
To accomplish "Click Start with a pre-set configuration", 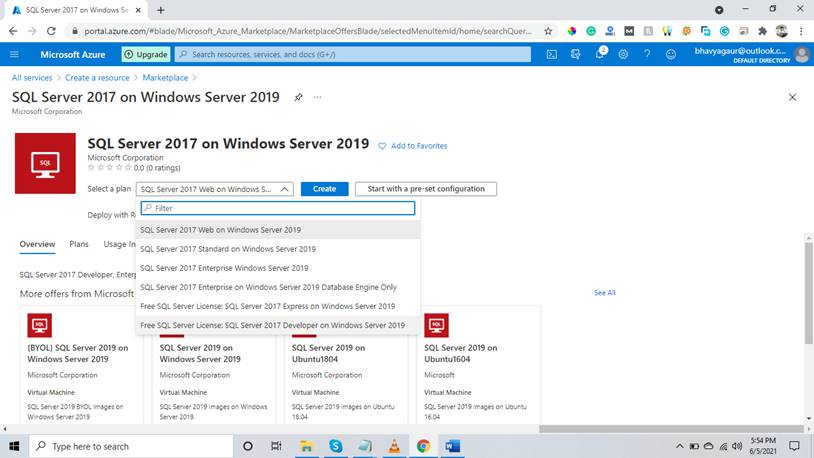I will pyautogui.click(x=426, y=189).
